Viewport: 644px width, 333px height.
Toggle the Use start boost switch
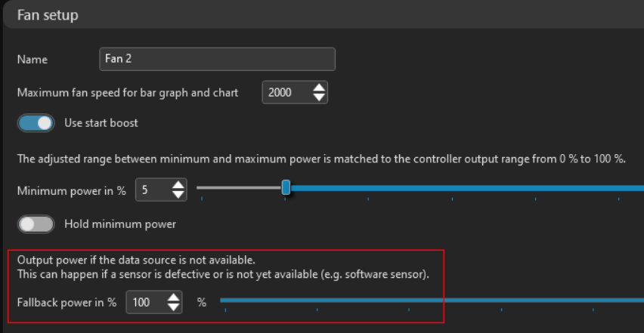click(x=36, y=123)
